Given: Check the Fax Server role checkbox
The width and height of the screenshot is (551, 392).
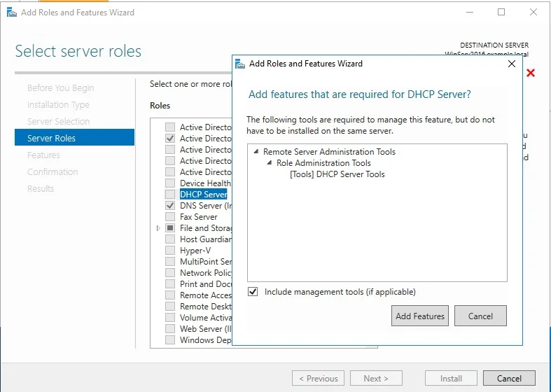Looking at the screenshot, I should click(170, 217).
